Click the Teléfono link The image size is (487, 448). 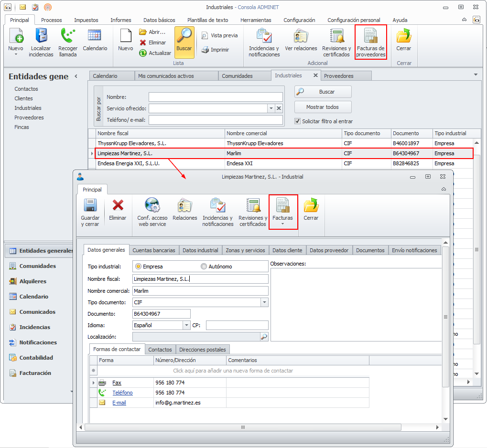[122, 393]
